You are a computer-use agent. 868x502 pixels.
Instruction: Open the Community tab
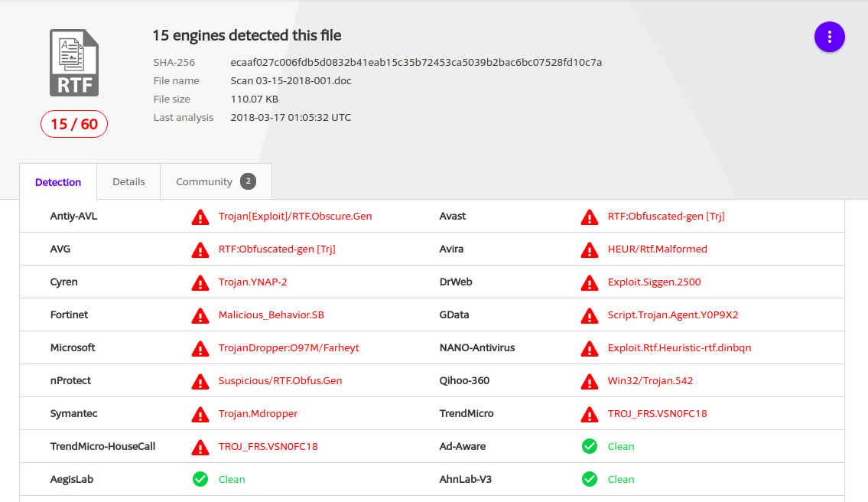pyautogui.click(x=216, y=181)
